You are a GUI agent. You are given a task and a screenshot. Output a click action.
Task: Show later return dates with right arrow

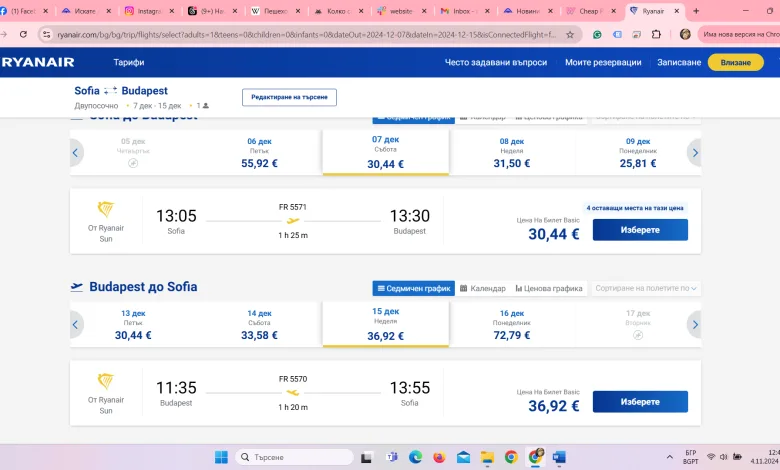point(695,325)
